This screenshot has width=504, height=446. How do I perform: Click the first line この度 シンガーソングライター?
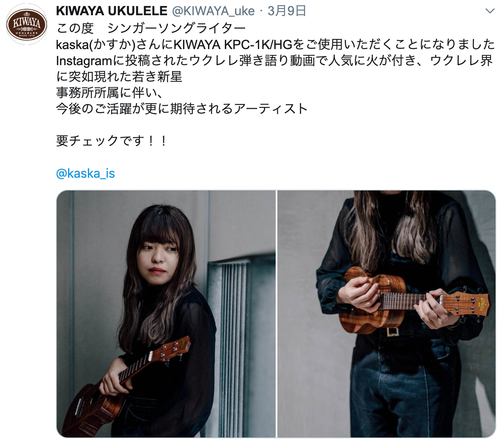pos(151,28)
